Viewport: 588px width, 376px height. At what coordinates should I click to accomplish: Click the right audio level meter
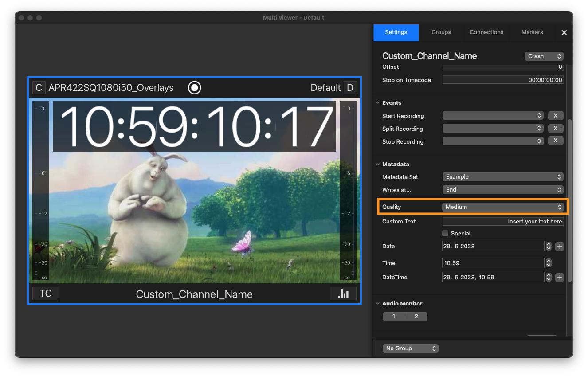point(348,191)
